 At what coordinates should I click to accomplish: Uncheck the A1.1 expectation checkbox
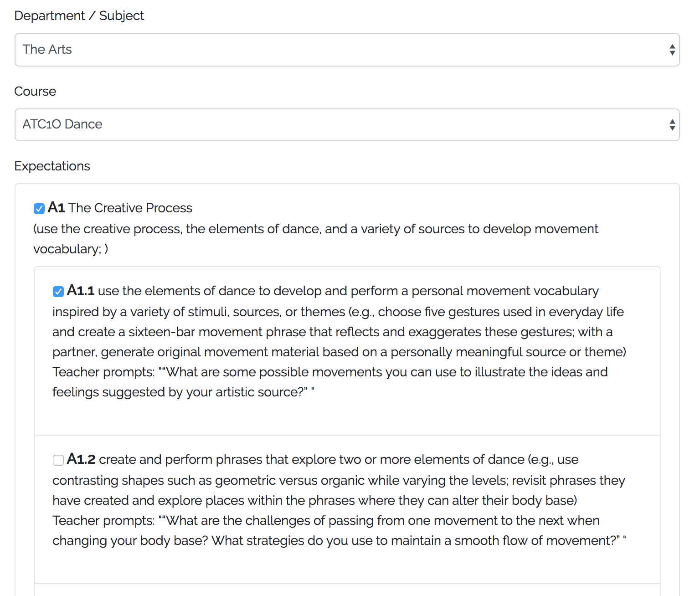point(58,292)
